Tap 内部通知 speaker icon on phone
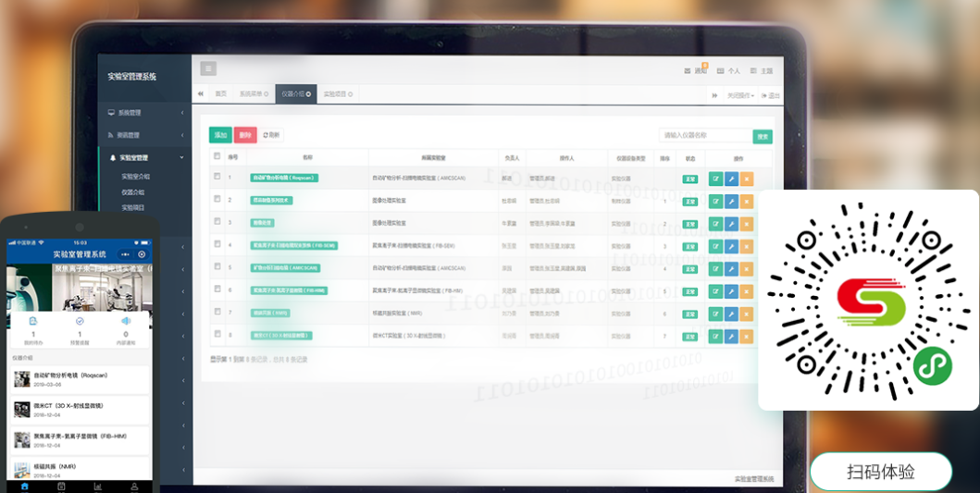The image size is (980, 493). (126, 321)
